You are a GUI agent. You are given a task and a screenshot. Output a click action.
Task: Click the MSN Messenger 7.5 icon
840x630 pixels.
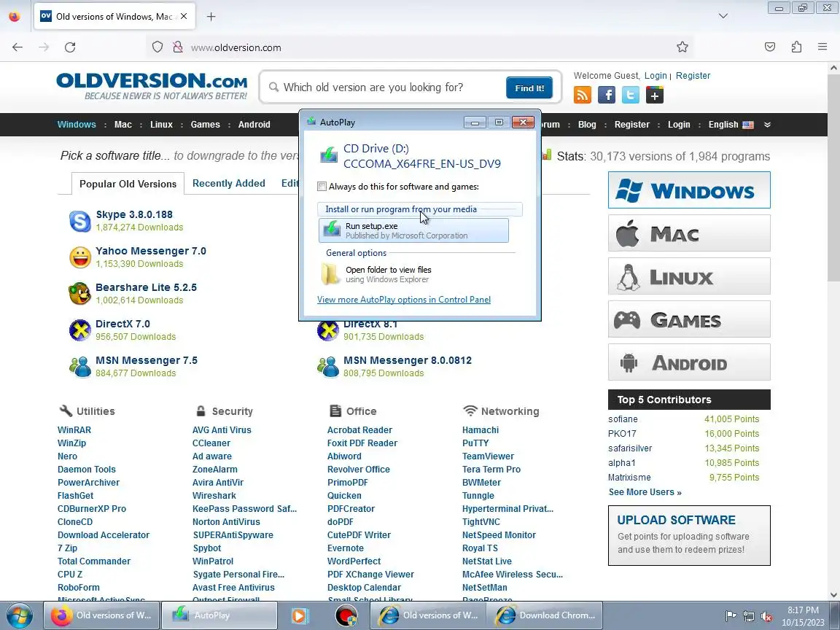[80, 367]
